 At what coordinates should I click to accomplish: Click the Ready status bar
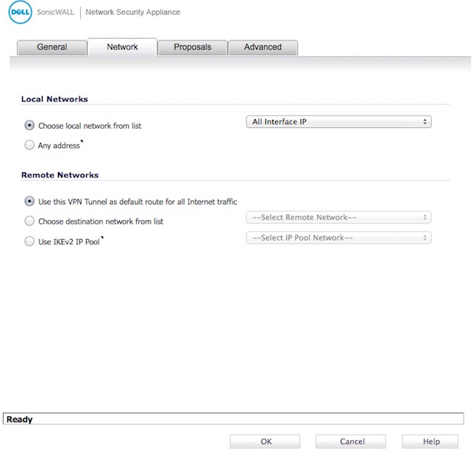(233, 419)
